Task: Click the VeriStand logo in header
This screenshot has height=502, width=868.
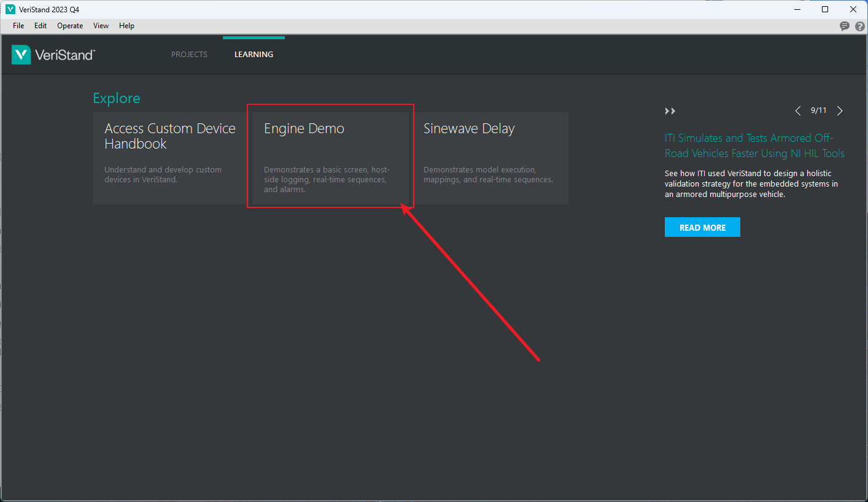Action: (x=53, y=55)
